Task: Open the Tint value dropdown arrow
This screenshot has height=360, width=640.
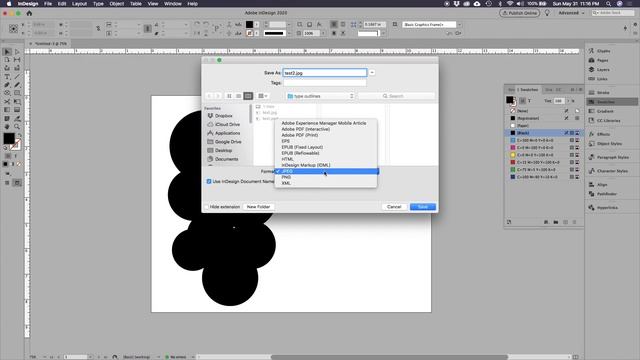Action: [568, 101]
